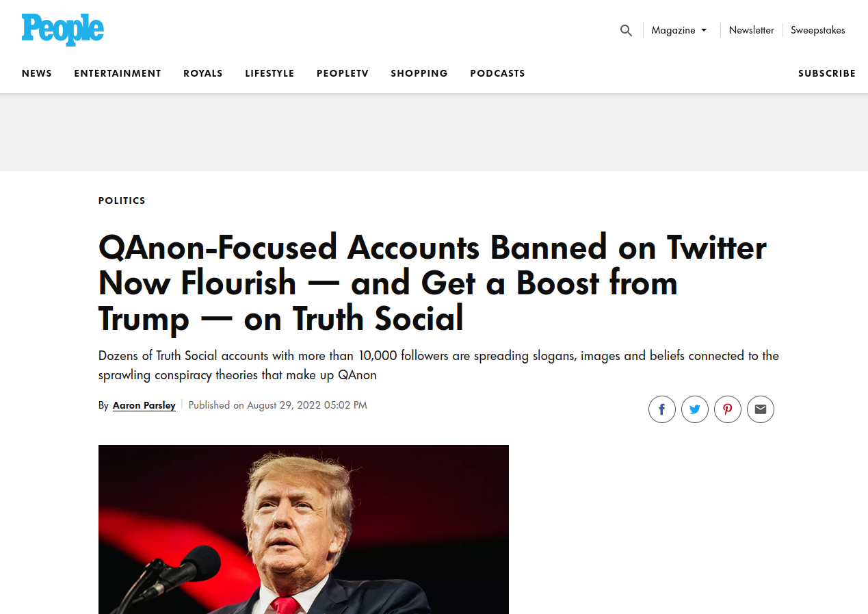Image resolution: width=868 pixels, height=614 pixels.
Task: Open the search magnifier icon
Action: point(626,30)
